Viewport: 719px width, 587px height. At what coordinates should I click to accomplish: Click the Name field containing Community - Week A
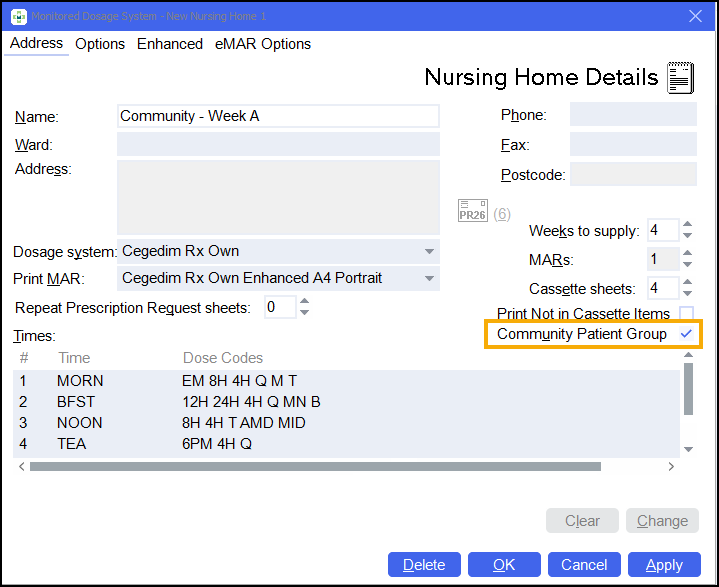click(x=278, y=116)
